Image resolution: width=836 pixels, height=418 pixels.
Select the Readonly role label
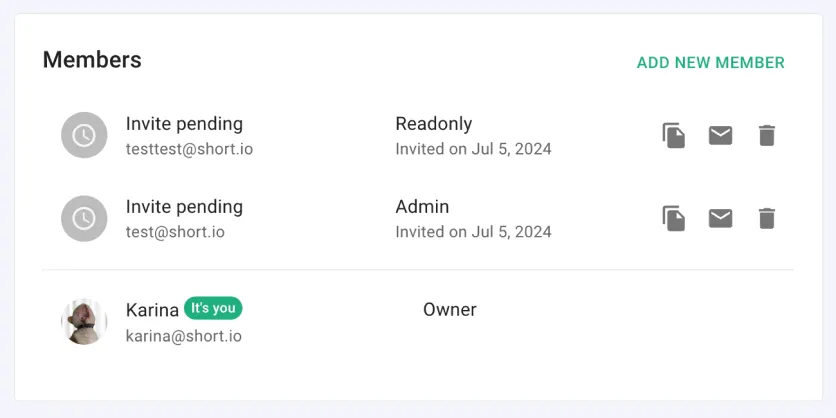[433, 124]
